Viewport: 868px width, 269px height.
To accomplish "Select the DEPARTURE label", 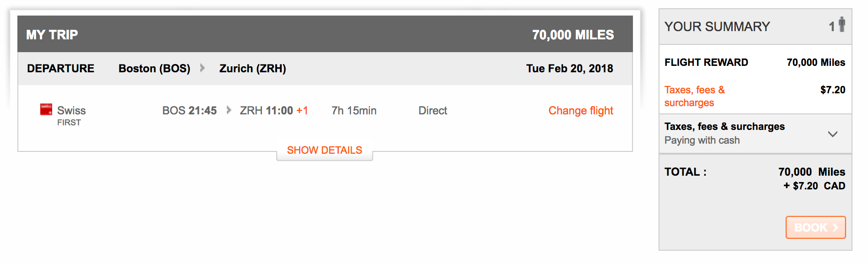I will [x=60, y=69].
